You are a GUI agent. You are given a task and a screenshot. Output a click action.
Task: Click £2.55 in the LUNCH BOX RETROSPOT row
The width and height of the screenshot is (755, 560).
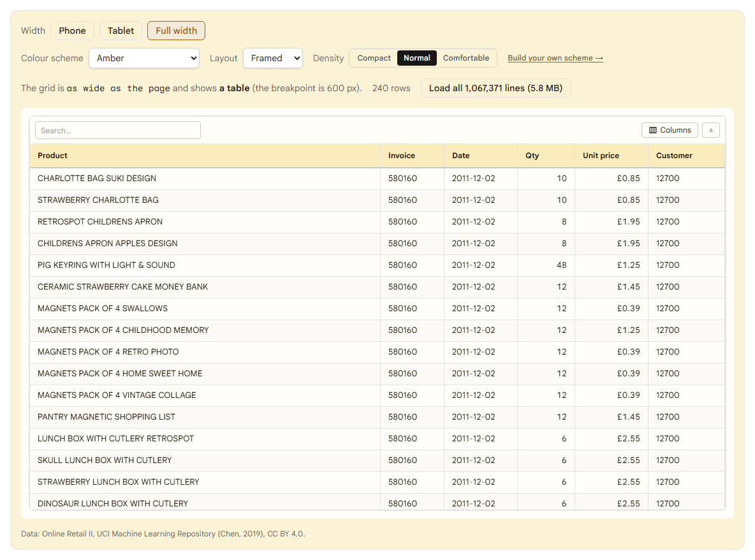coord(612,439)
